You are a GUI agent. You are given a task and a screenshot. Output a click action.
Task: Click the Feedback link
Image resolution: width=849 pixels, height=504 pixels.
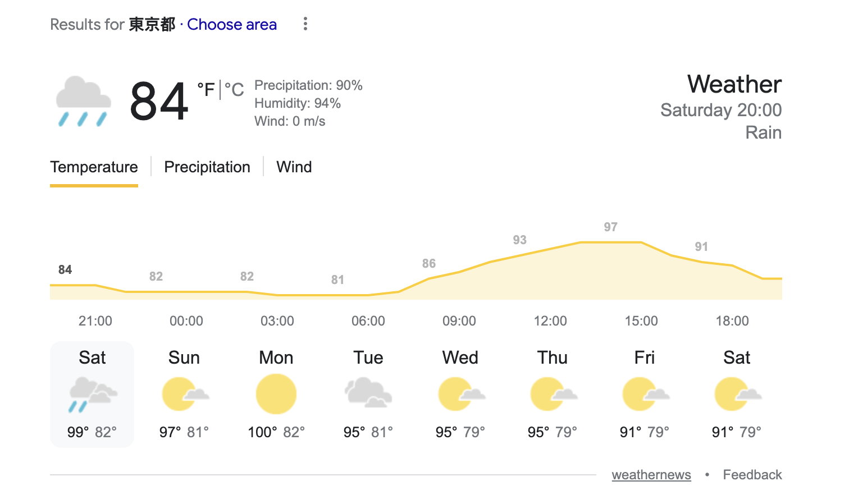tap(752, 475)
